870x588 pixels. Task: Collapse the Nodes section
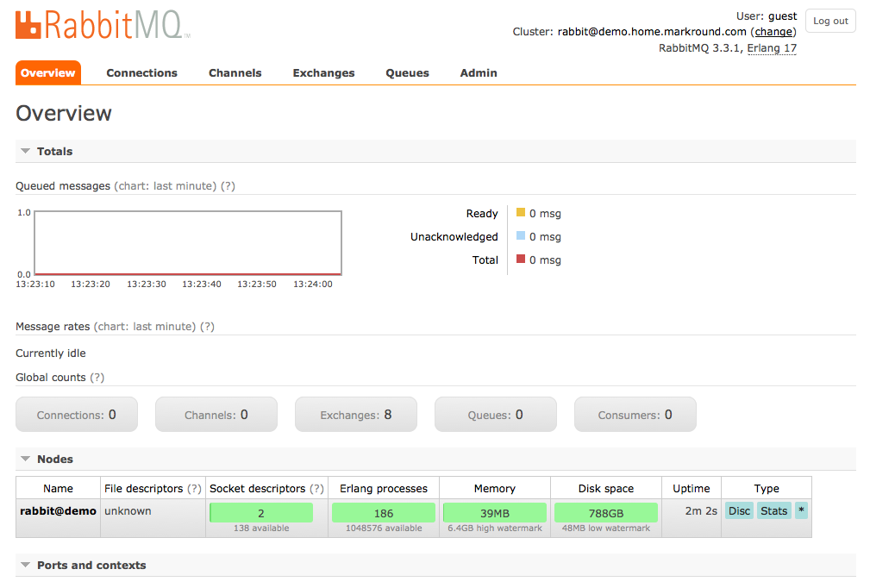point(54,460)
